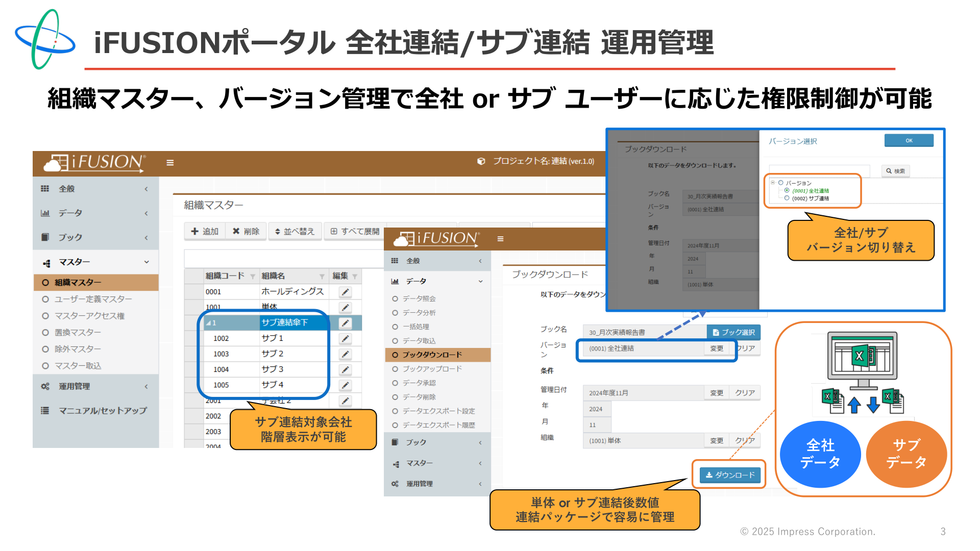Click the list icon beside マニュアル/セットアップ
The image size is (980, 551).
[x=45, y=410]
